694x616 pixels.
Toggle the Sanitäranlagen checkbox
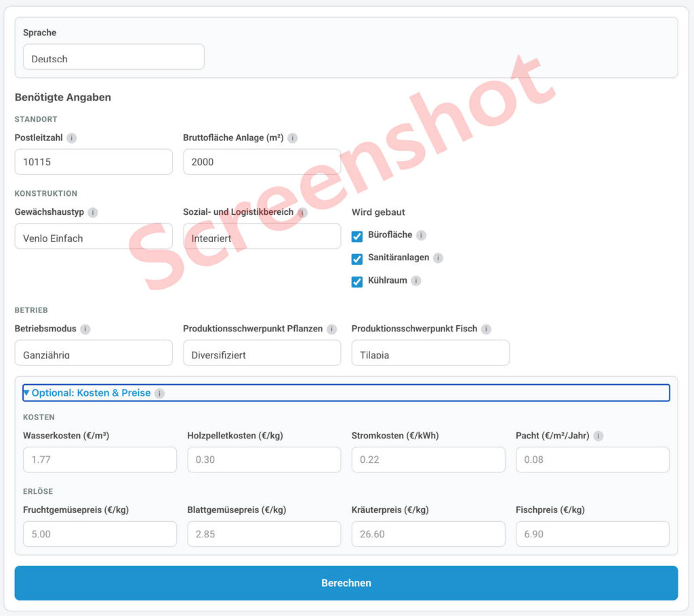[x=357, y=259]
